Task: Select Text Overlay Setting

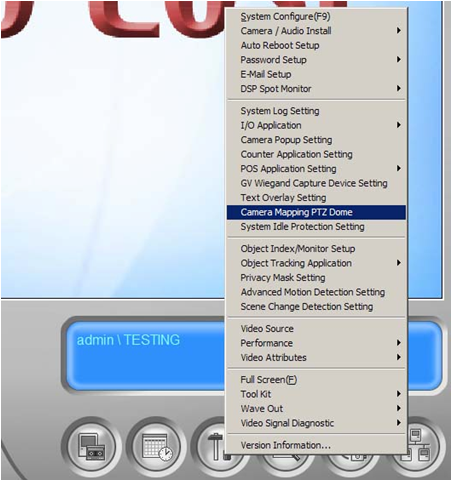Action: tap(316, 198)
